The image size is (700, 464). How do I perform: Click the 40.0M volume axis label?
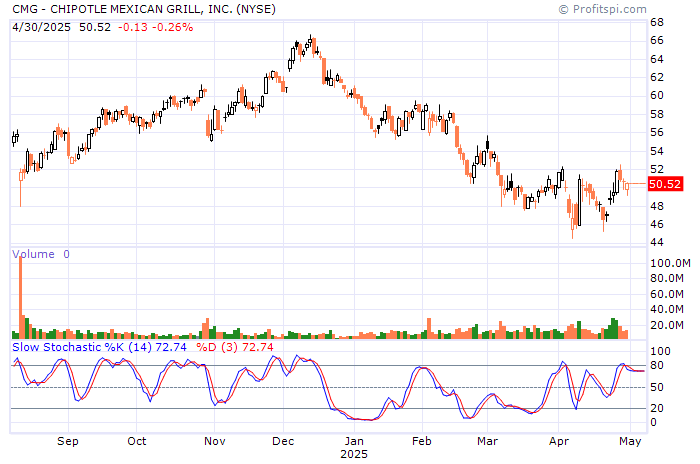[667, 309]
